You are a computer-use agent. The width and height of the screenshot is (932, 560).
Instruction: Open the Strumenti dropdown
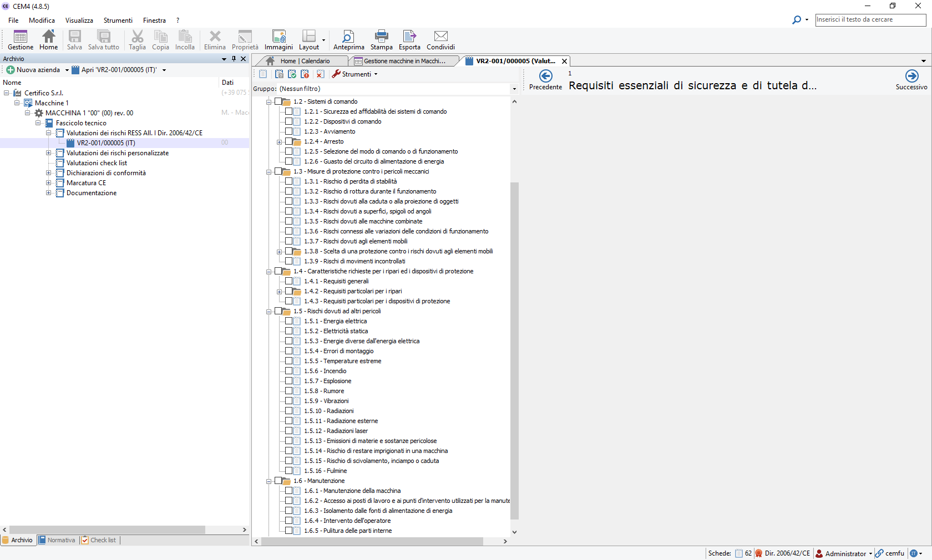click(x=356, y=74)
